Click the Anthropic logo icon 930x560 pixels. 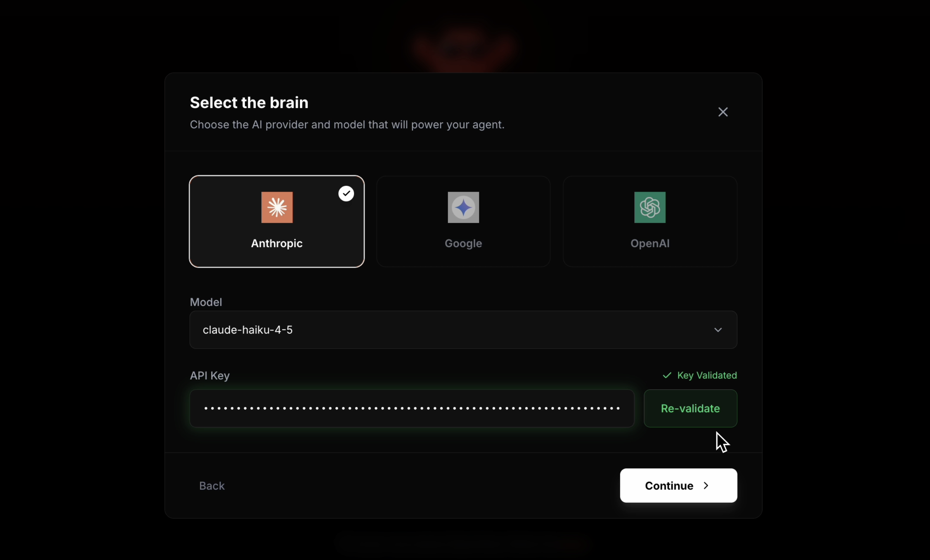pyautogui.click(x=277, y=208)
